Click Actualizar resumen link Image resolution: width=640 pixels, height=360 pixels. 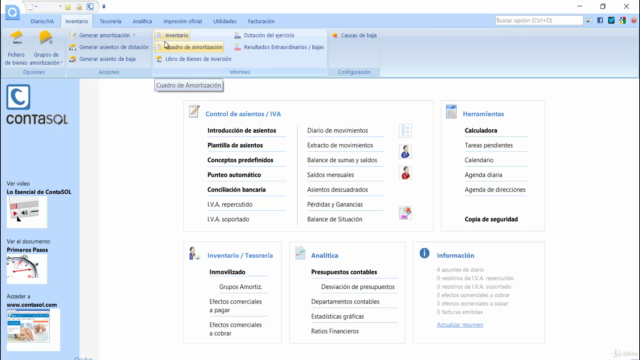tap(460, 325)
